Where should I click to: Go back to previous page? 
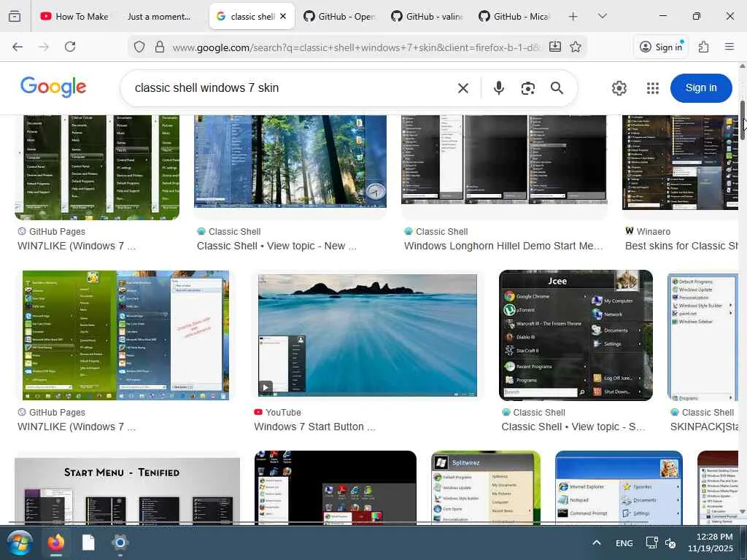click(x=18, y=47)
